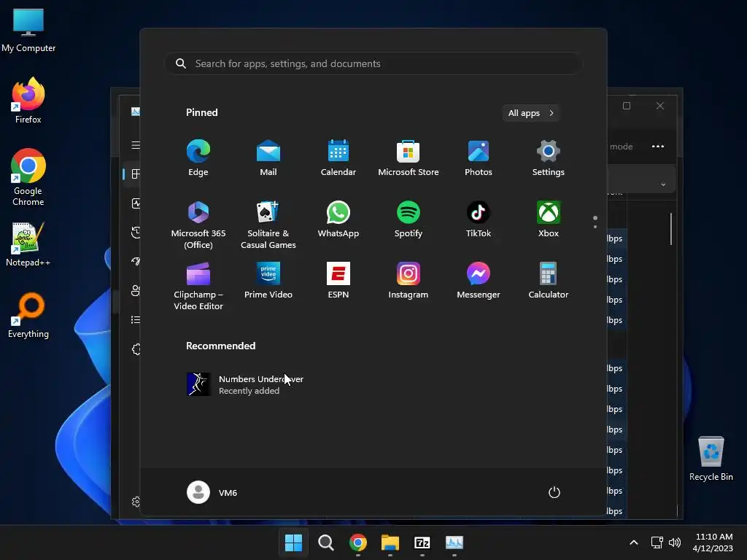Launch the Xbox app
Viewport: 747px width, 560px height.
(x=549, y=219)
